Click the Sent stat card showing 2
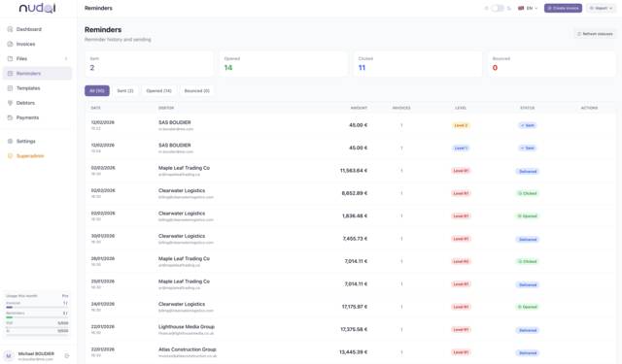 [x=149, y=64]
